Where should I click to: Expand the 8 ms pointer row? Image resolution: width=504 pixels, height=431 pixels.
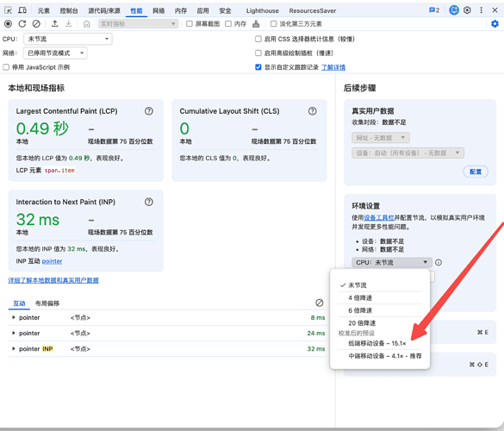pos(14,317)
